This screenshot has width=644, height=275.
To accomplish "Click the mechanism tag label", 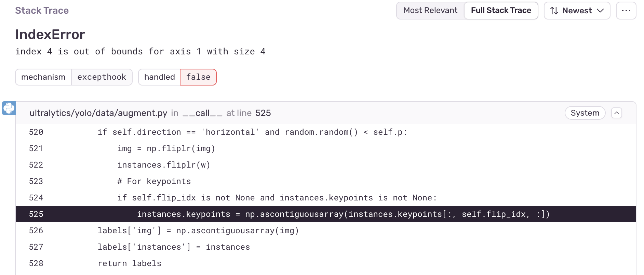I will (43, 77).
